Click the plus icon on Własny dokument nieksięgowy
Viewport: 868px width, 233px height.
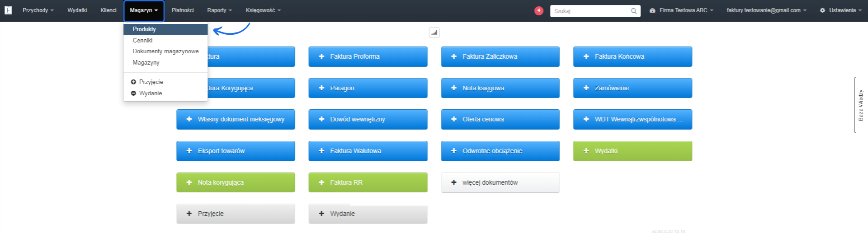tap(189, 119)
